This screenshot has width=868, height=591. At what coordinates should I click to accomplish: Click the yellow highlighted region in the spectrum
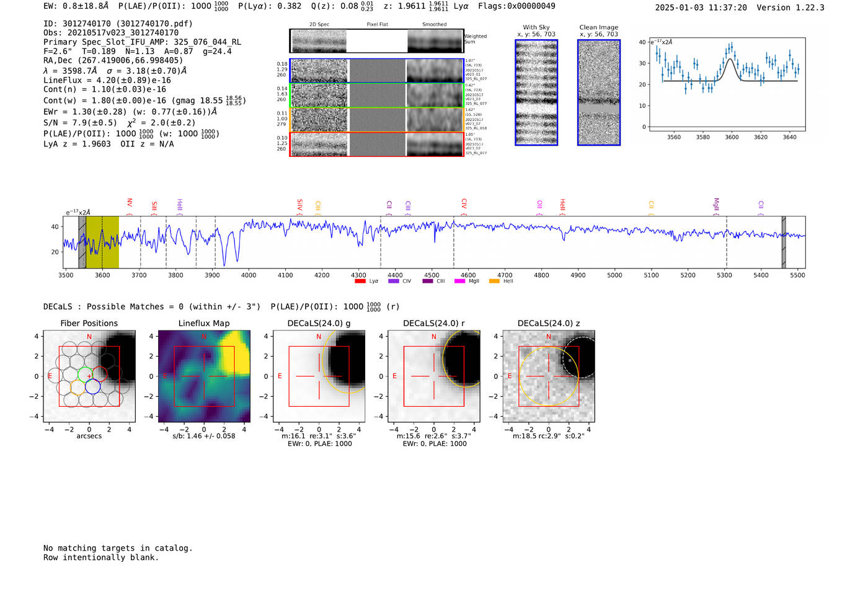102,242
